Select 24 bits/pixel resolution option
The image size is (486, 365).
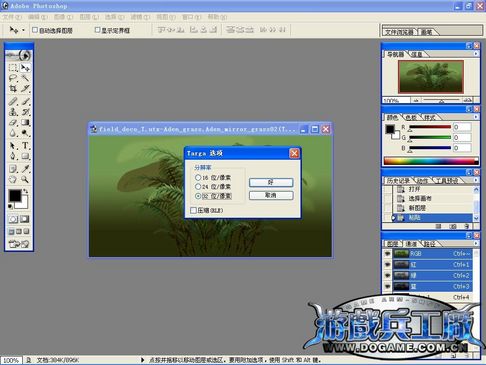[x=198, y=187]
